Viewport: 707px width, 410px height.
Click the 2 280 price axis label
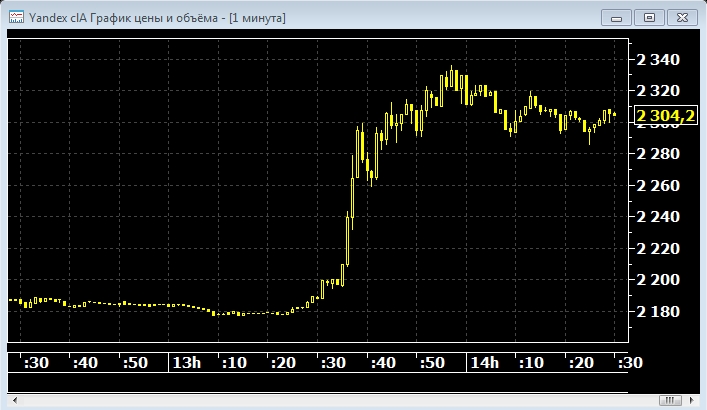(x=657, y=154)
